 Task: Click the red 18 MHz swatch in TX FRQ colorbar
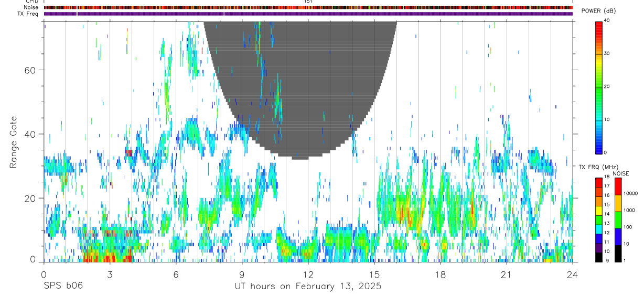[599, 183]
